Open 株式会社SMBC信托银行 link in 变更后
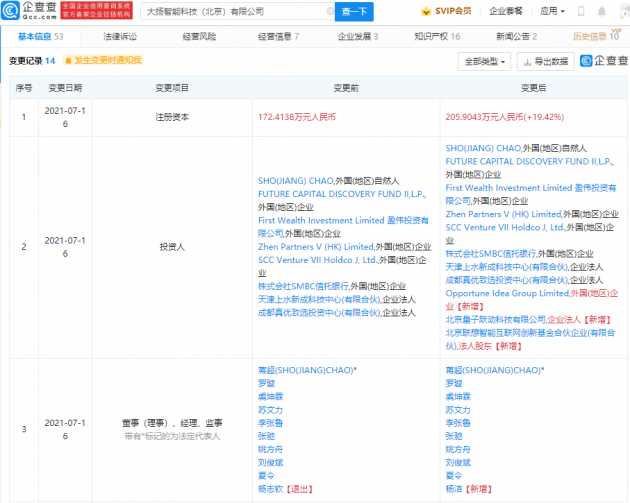This screenshot has height=503, width=630. tap(491, 254)
